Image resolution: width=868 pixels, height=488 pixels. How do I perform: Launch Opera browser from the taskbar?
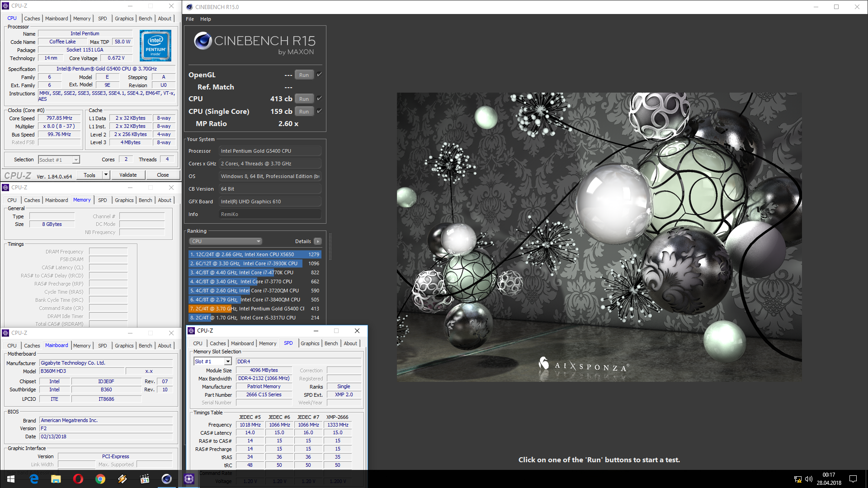tap(78, 479)
